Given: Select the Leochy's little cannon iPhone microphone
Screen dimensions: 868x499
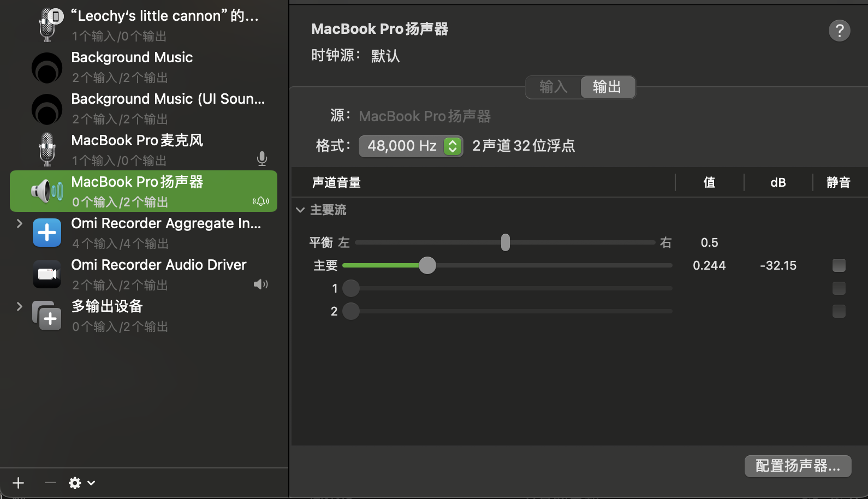Looking at the screenshot, I should click(x=48, y=25).
